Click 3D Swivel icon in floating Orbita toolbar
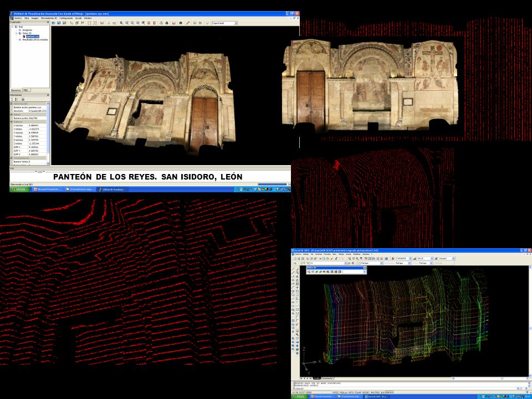 click(x=324, y=272)
